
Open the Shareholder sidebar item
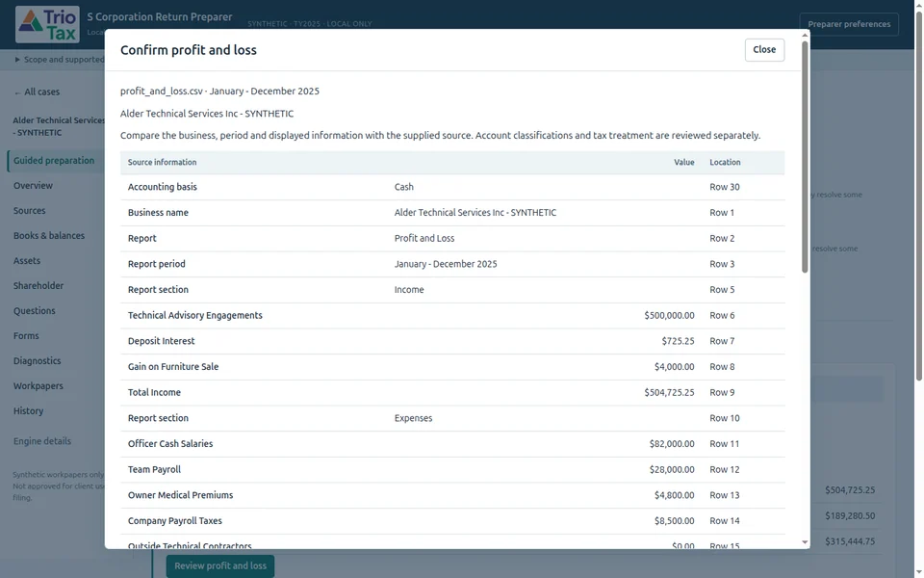pos(38,285)
